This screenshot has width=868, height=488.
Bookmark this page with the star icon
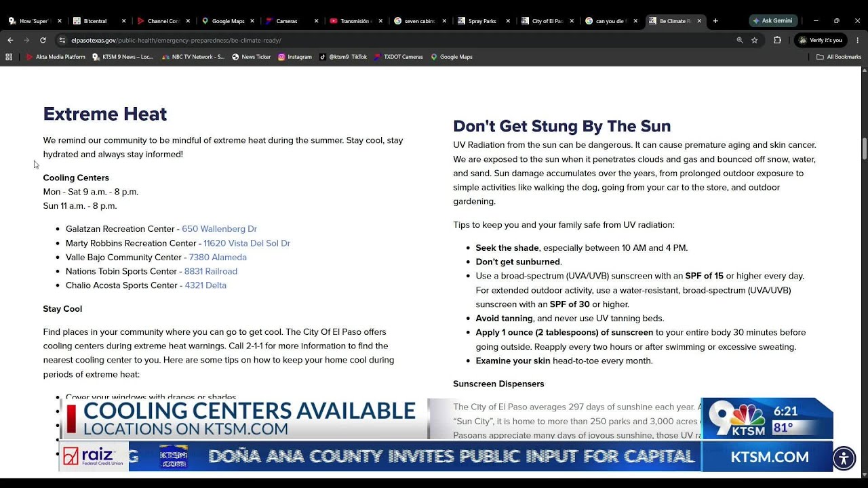click(754, 40)
